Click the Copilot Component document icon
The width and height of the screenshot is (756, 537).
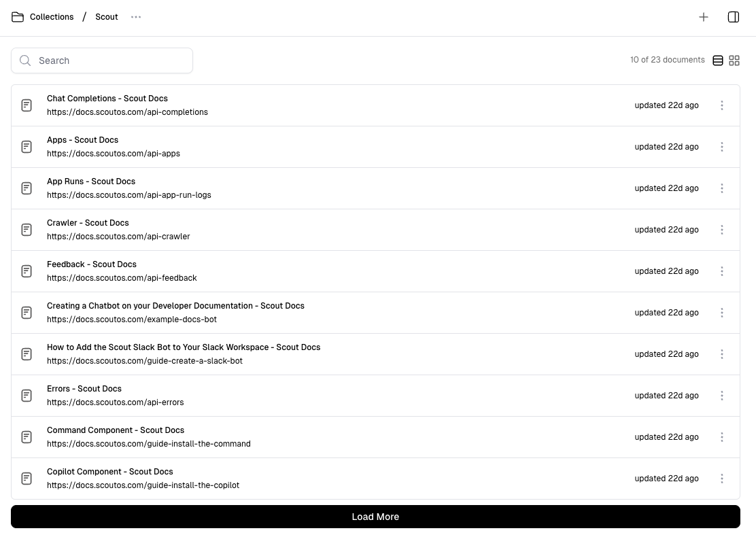[27, 479]
